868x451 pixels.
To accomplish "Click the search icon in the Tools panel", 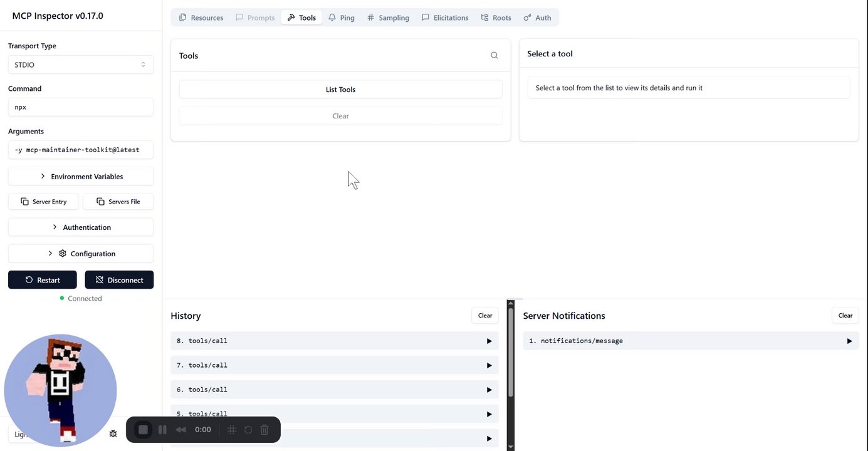I will click(494, 56).
